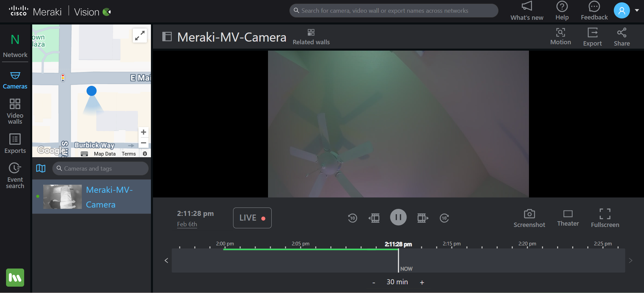Viewport: 644px width, 293px height.
Task: Enable Theater mode
Action: 568,218
